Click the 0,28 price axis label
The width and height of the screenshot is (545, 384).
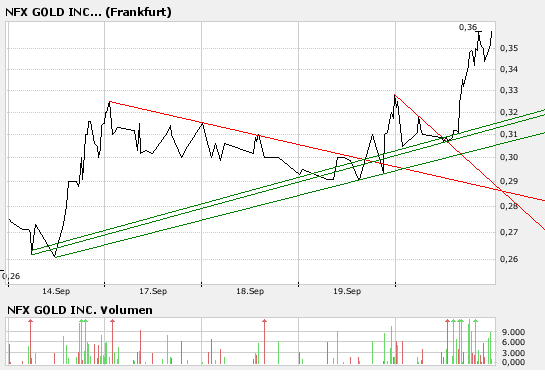click(x=509, y=206)
